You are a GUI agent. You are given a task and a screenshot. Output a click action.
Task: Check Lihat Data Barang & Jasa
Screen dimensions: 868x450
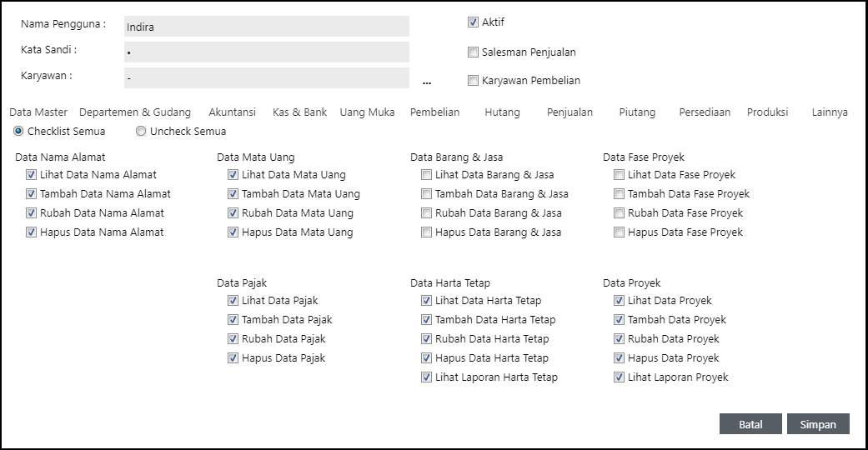[426, 175]
